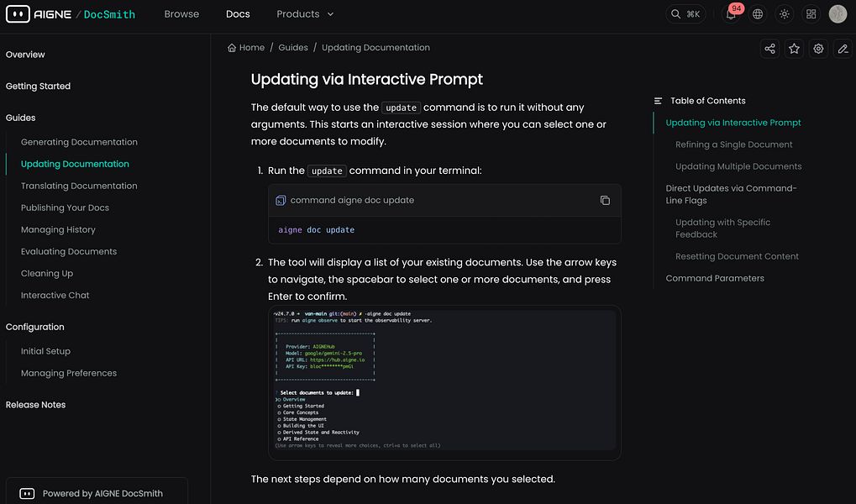Collapse the Table of Contents panel
The height and width of the screenshot is (504, 856).
(659, 101)
